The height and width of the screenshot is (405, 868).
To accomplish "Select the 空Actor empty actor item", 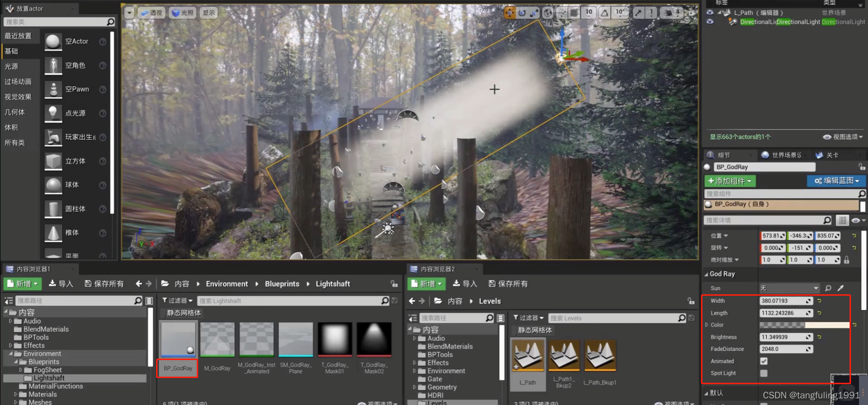I will [76, 42].
